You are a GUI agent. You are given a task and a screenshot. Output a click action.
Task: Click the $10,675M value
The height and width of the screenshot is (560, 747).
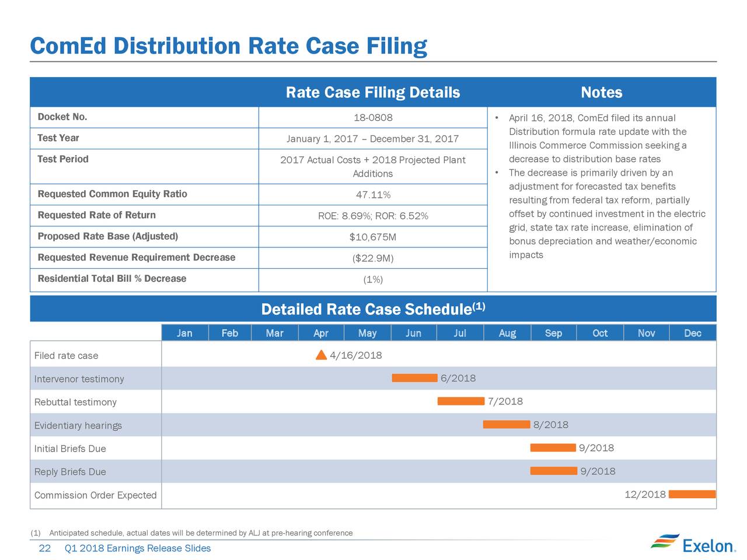373,237
